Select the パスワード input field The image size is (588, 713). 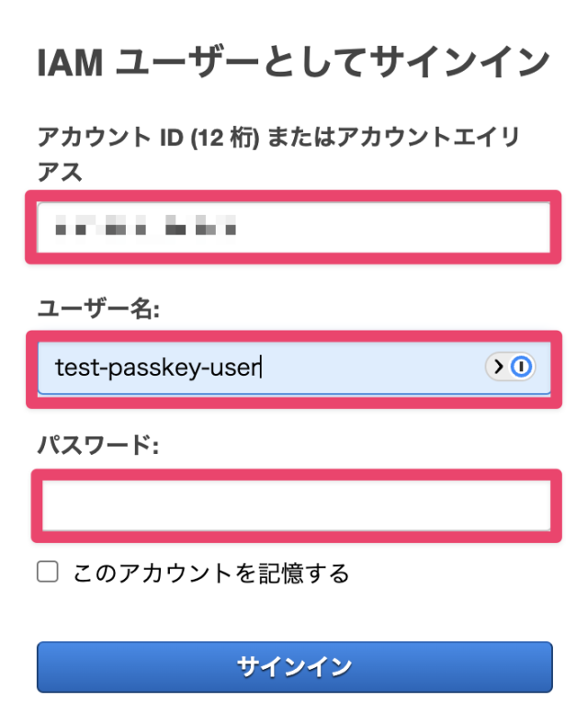294,505
